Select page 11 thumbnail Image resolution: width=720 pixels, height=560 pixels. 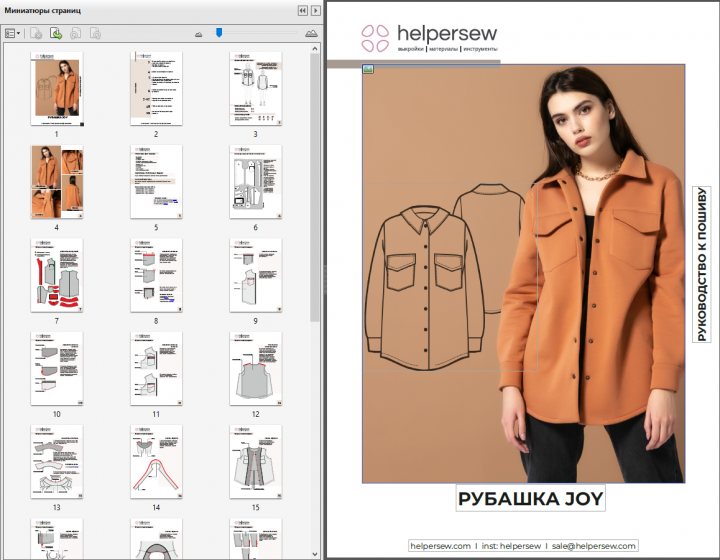coord(156,369)
